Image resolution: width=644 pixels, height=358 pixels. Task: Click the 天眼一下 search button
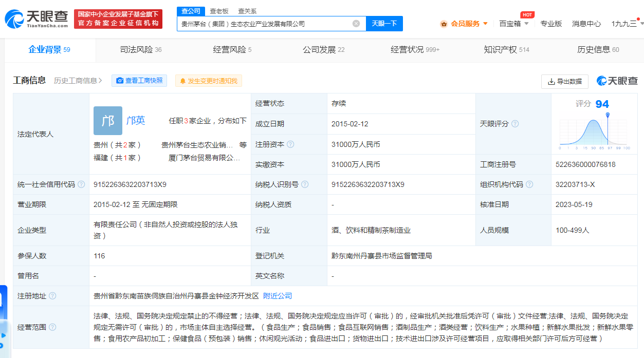point(384,24)
